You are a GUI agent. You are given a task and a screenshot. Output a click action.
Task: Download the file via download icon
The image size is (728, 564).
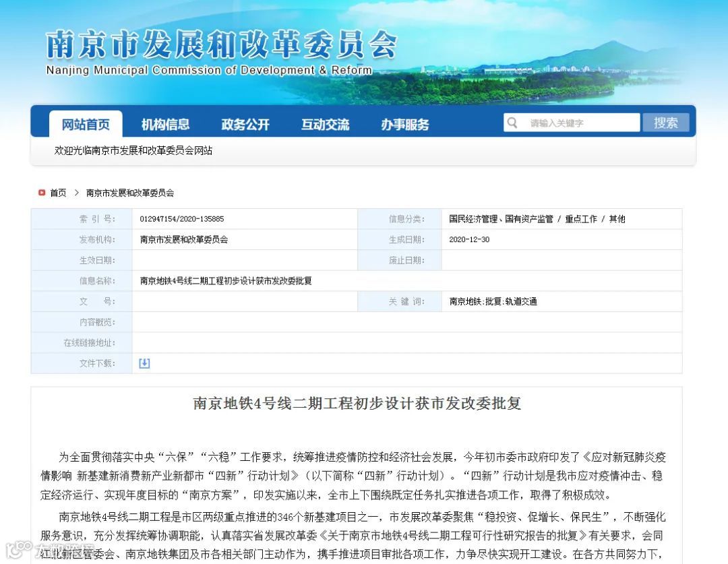pyautogui.click(x=144, y=363)
